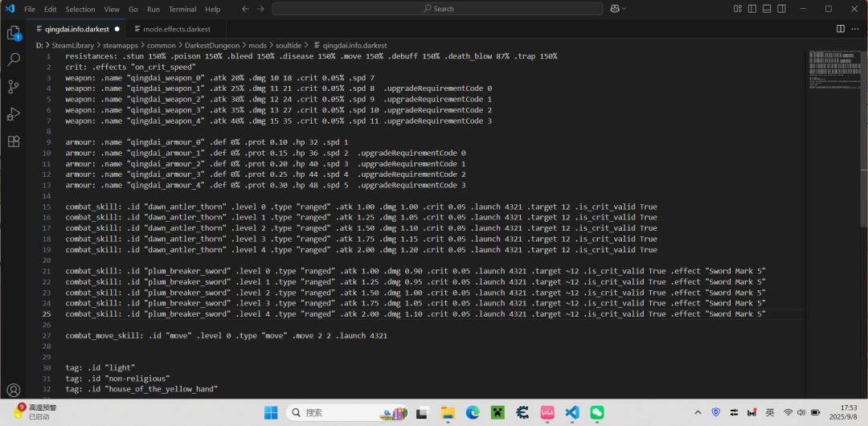
Task: Click the unsaved dot on qingdai.info.darkest tab
Action: point(117,29)
